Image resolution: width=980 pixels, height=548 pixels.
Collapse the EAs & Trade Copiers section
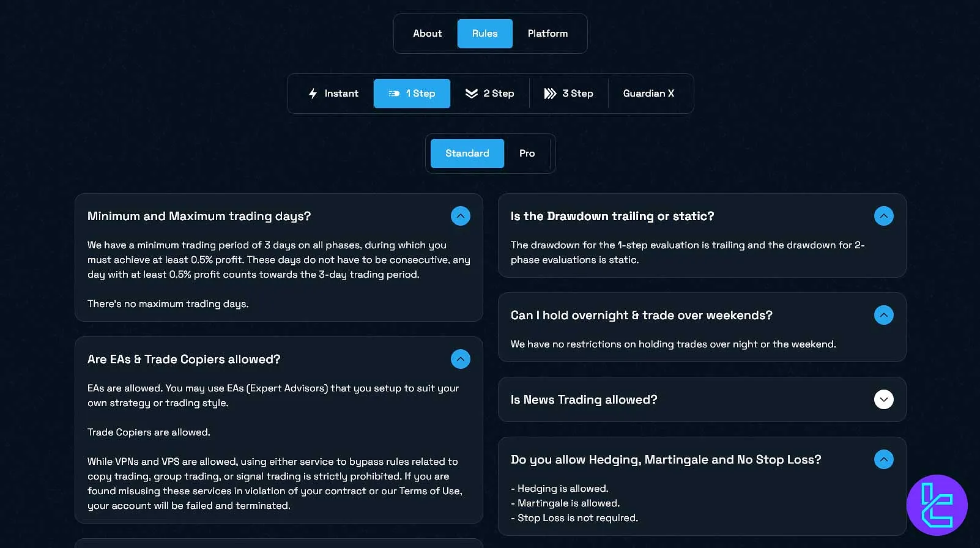460,359
